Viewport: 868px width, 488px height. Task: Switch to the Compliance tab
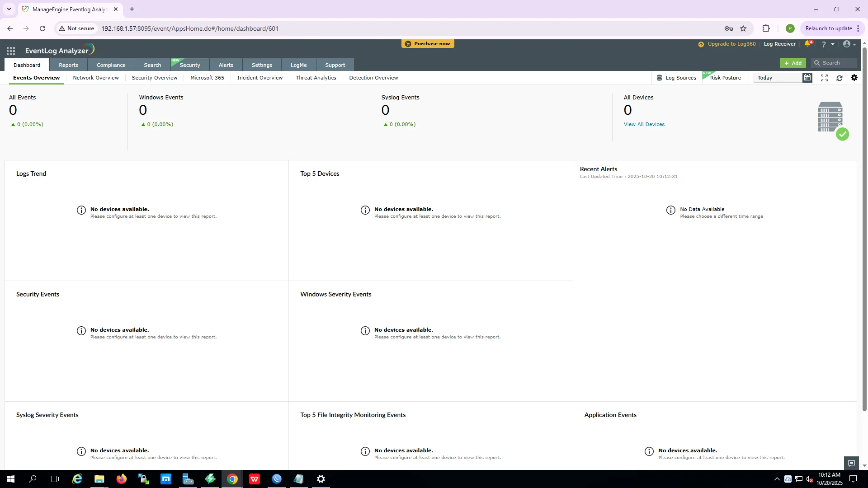[x=111, y=65]
